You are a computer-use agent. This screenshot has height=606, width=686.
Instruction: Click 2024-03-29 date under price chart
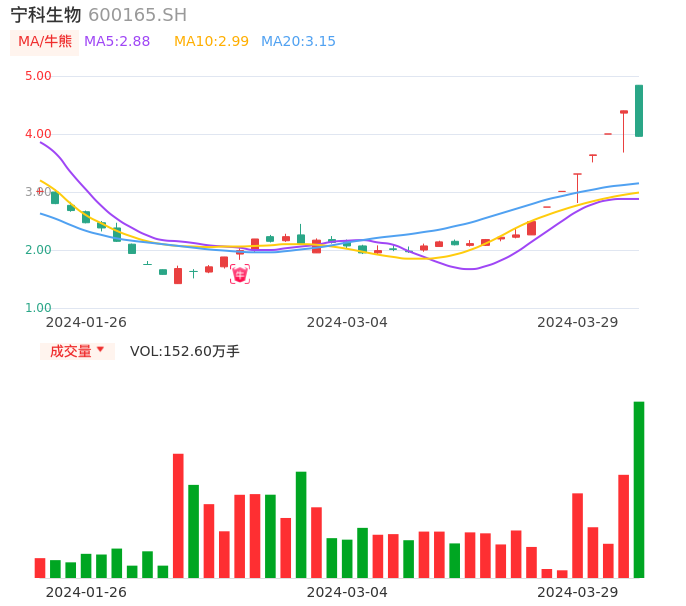[578, 322]
